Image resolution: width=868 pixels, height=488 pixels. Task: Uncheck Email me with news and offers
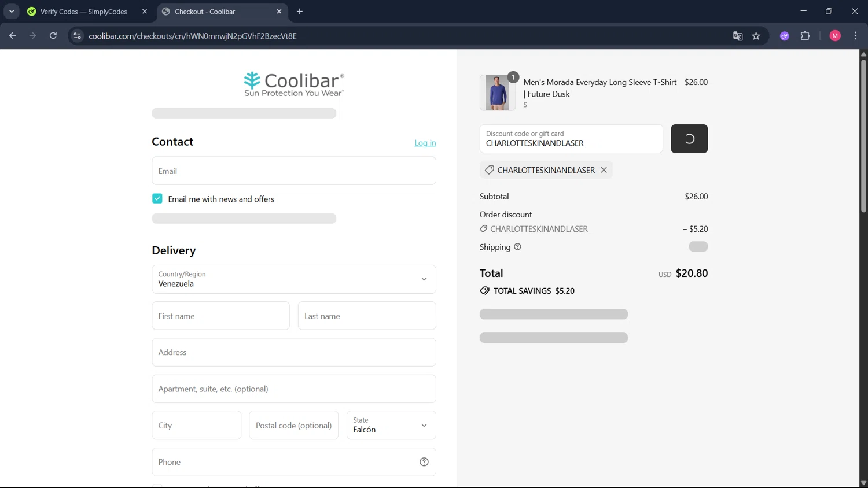coord(157,198)
